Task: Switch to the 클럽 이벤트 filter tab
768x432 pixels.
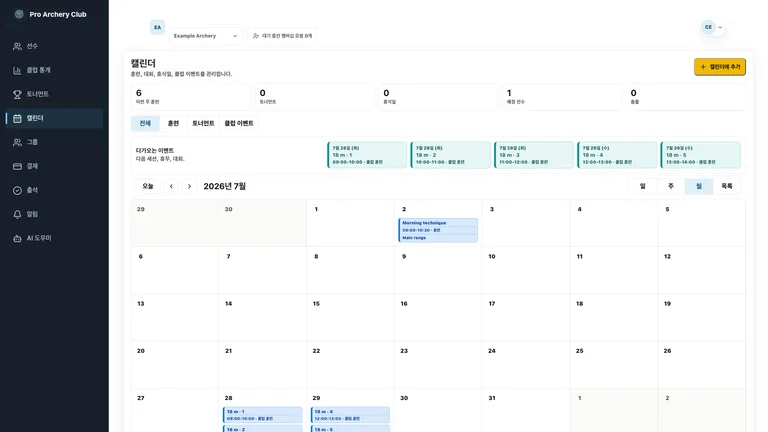Action: [x=239, y=123]
